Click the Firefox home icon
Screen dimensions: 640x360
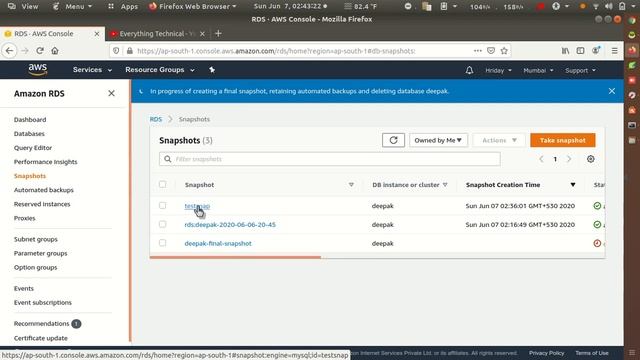55,51
